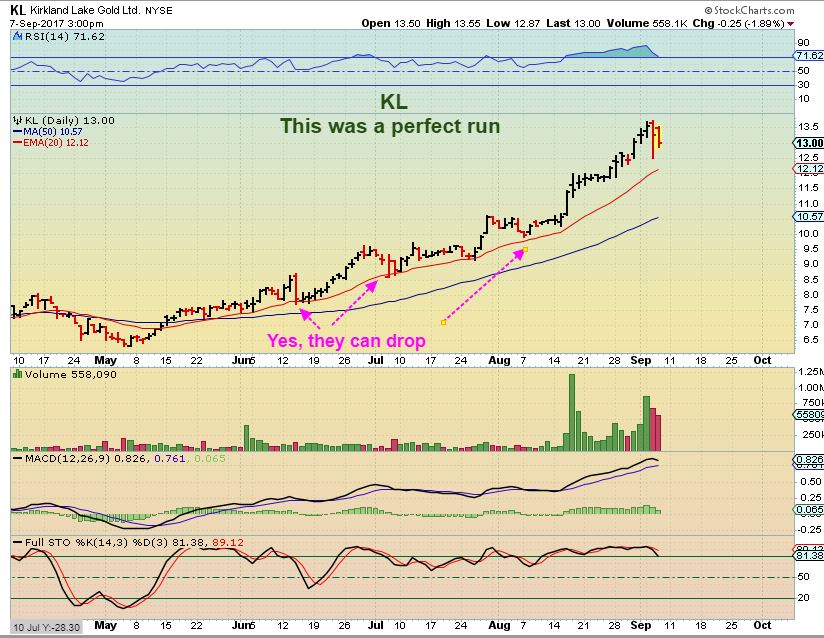Click the '1.25M' volume scale label
The image size is (824, 638).
point(810,372)
